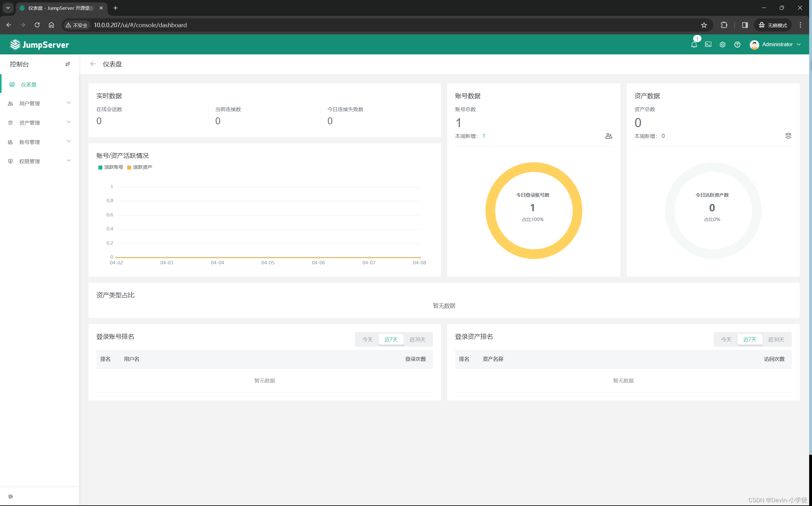Click the Administrator avatar picture
The height and width of the screenshot is (506, 812).
[754, 45]
